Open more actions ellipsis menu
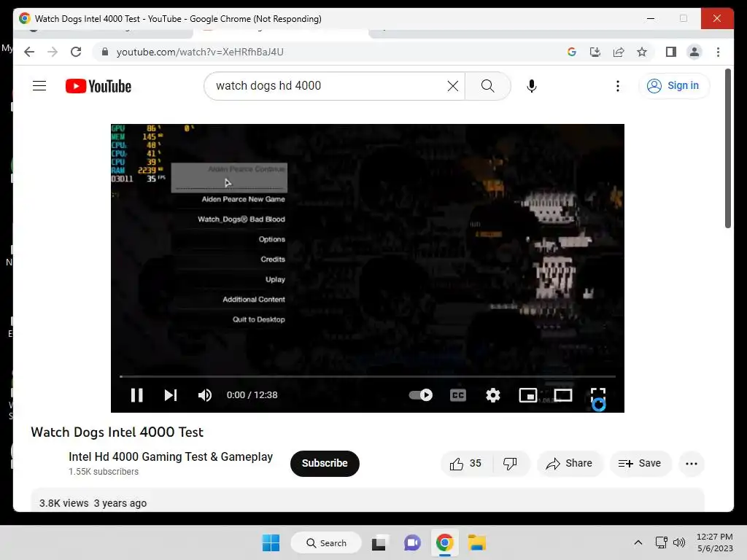Image resolution: width=747 pixels, height=560 pixels. [692, 463]
